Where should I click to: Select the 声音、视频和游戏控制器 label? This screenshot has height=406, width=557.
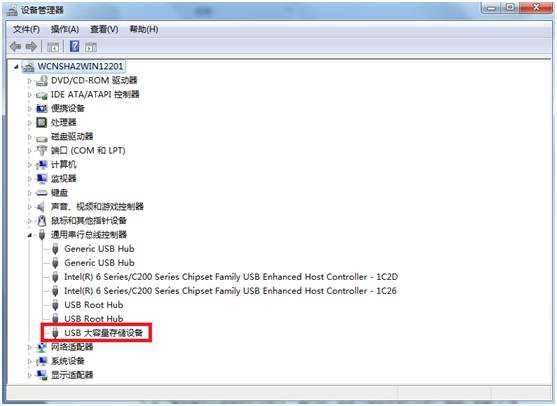tap(97, 207)
